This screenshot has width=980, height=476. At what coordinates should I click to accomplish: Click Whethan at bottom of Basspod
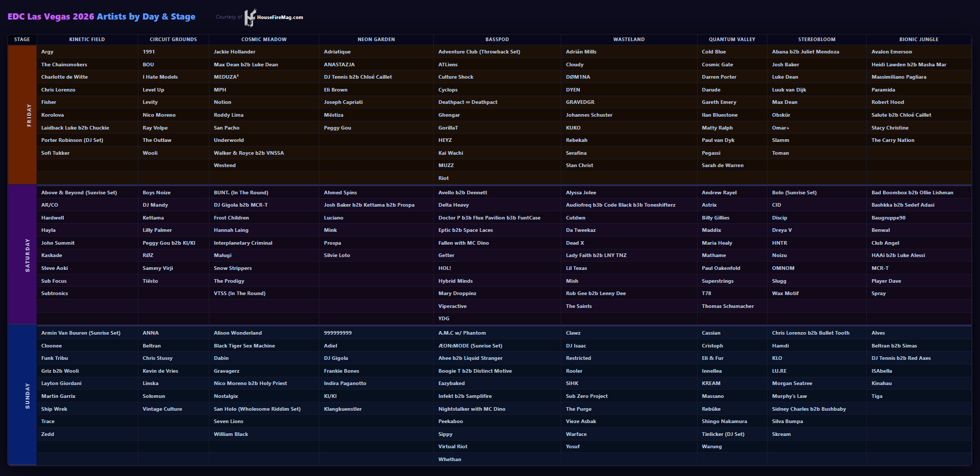pos(450,460)
